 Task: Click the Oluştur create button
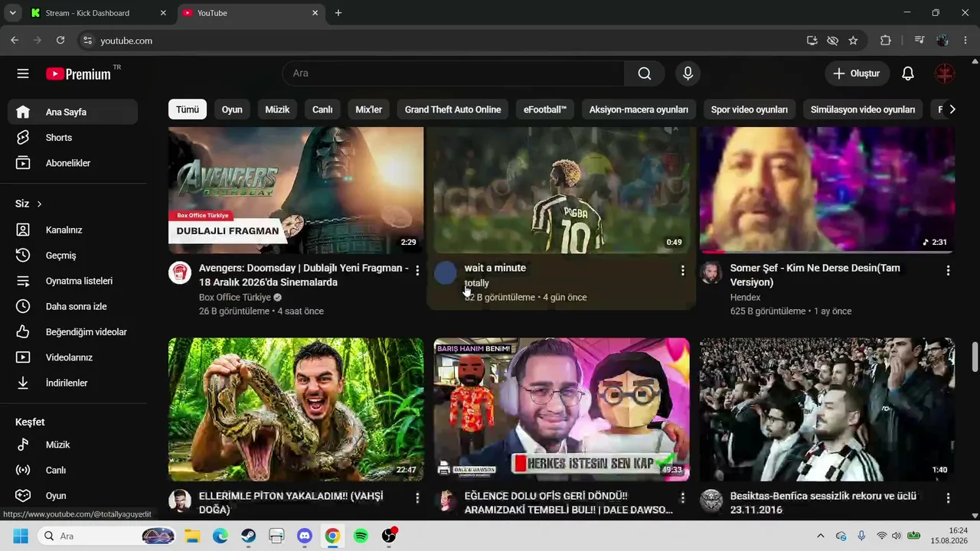(x=857, y=73)
